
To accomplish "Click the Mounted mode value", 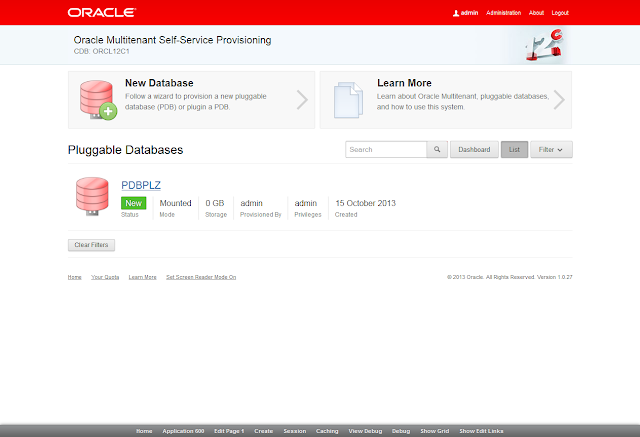I will coord(176,203).
